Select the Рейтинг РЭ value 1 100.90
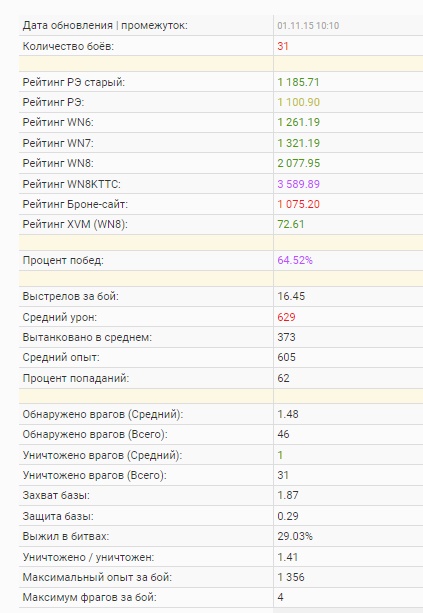This screenshot has width=423, height=613. click(298, 102)
